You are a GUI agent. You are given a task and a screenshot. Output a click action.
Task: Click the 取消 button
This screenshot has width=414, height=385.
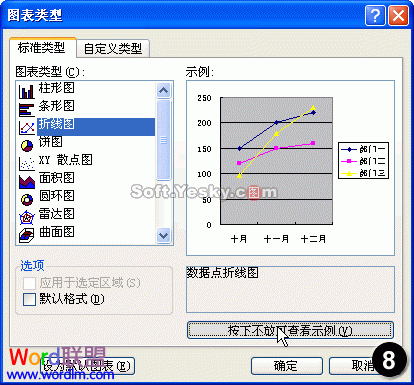[x=363, y=366]
